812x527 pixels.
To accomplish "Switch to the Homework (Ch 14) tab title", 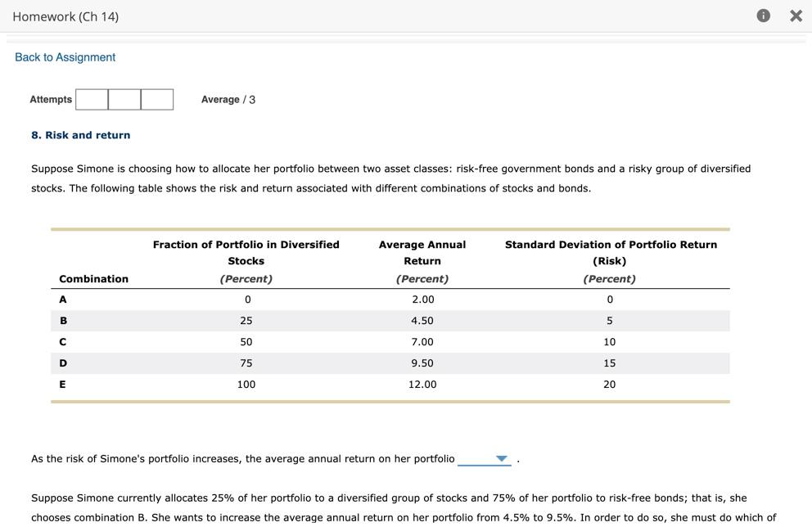I will 66,15.
